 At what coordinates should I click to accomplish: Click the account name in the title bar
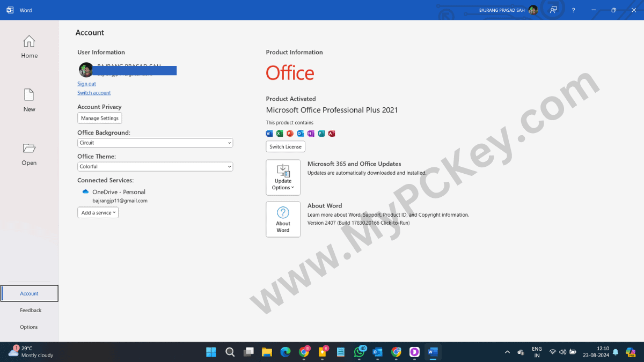(502, 10)
